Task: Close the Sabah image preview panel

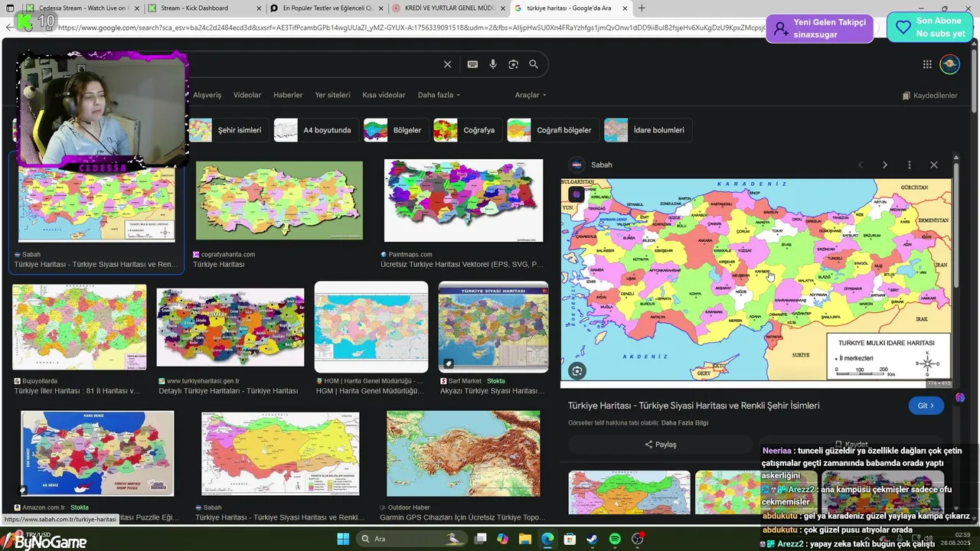Action: pos(934,165)
